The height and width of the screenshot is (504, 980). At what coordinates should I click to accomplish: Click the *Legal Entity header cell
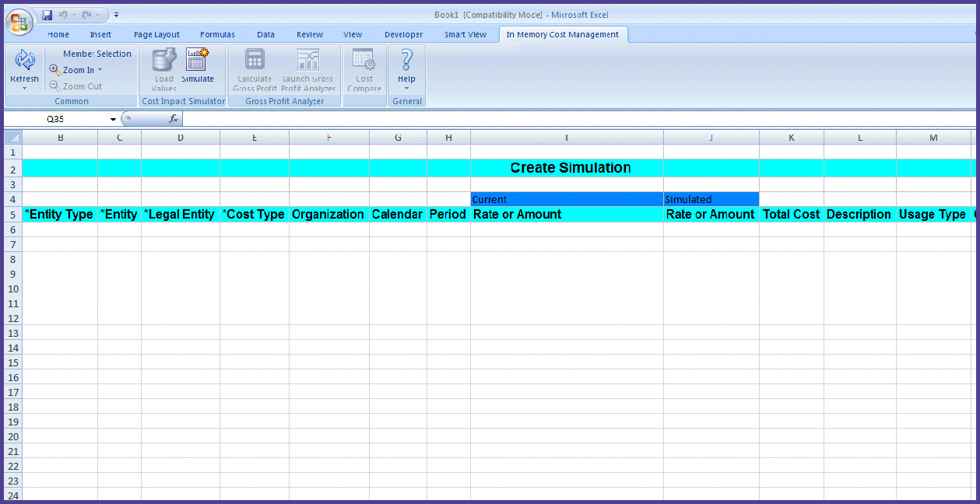tap(181, 215)
